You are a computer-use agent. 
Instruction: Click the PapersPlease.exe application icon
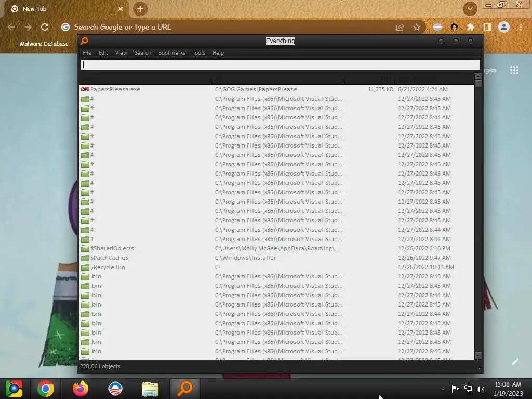85,89
